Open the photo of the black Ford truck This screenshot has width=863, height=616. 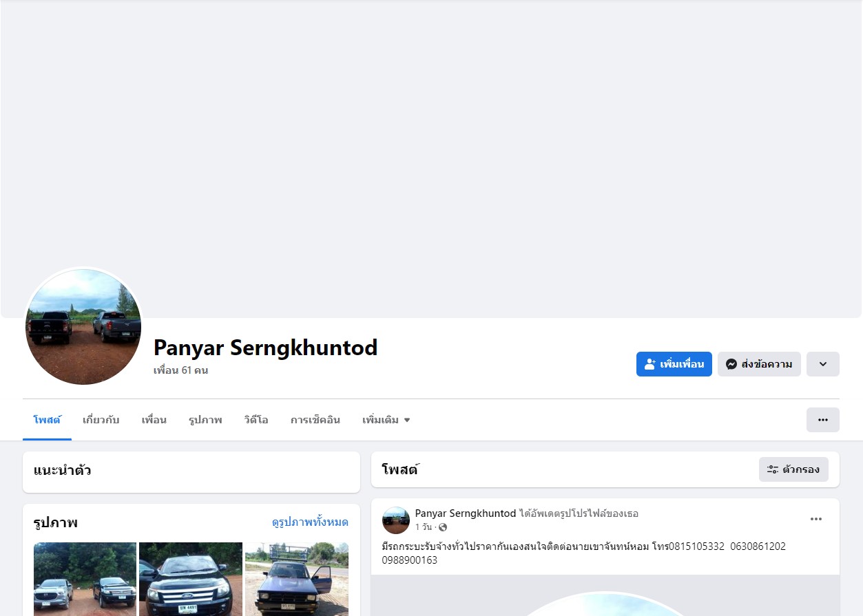tap(191, 579)
